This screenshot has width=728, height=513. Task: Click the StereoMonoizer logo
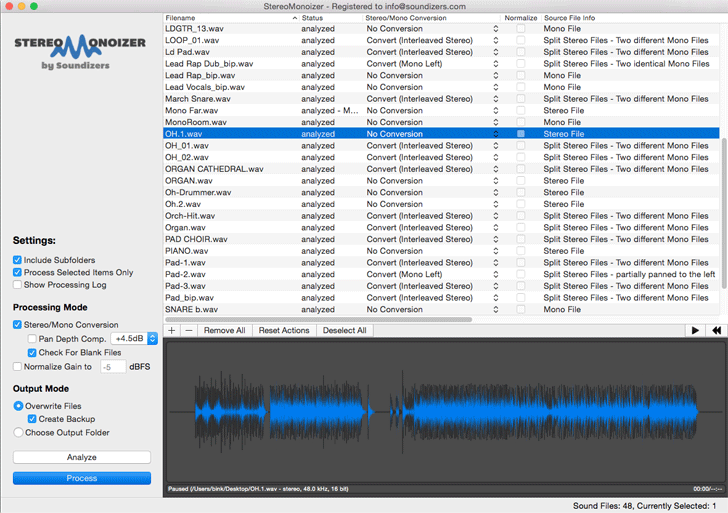tap(80, 52)
